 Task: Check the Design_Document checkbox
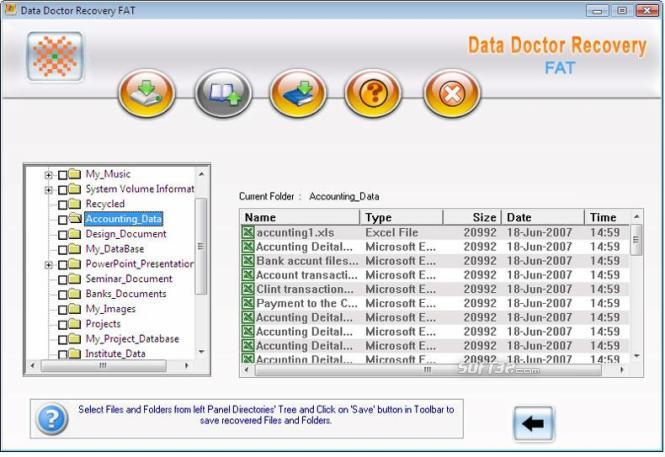62,234
